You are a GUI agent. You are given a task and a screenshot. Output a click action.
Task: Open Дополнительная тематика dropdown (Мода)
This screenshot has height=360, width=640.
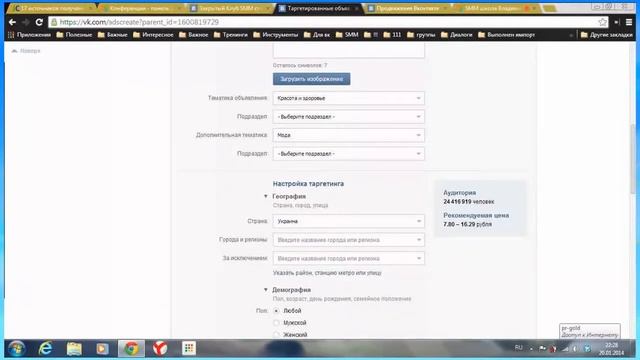pos(349,135)
